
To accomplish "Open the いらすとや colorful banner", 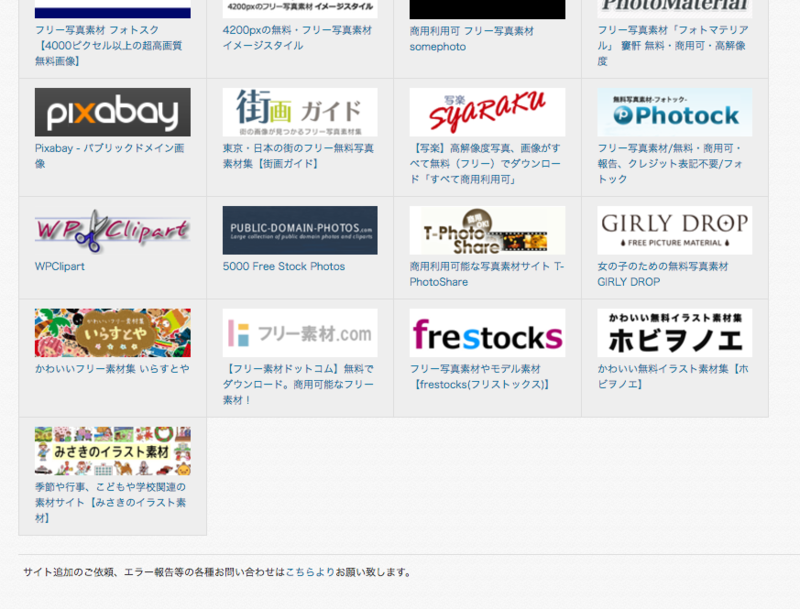I will 113,333.
